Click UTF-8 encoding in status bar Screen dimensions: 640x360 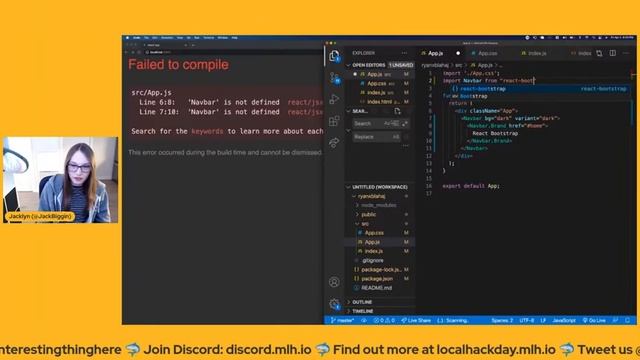click(527, 320)
